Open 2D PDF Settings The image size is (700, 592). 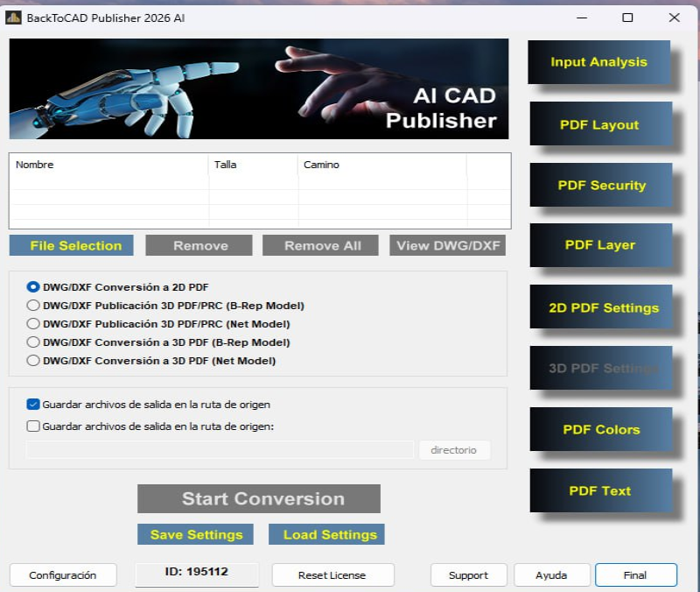[x=600, y=307]
